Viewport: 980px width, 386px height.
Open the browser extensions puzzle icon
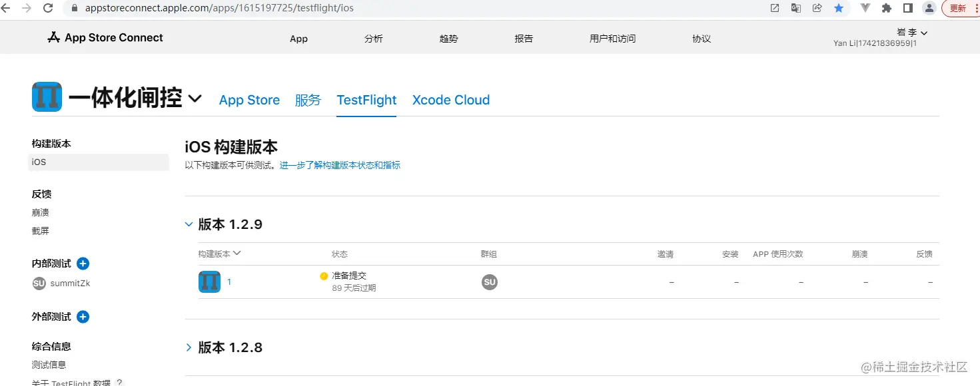click(886, 9)
